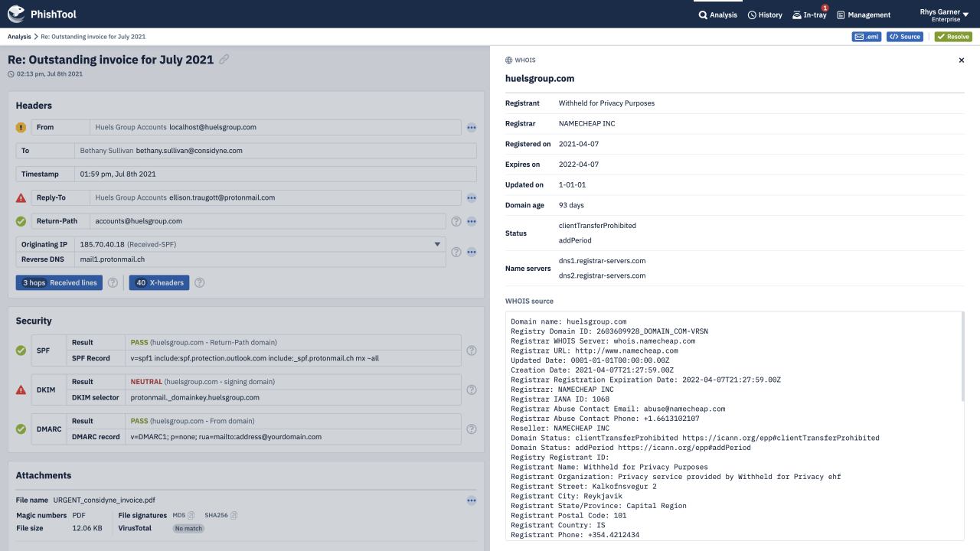Open help icon for DMARC row
Image resolution: width=980 pixels, height=551 pixels.
472,429
